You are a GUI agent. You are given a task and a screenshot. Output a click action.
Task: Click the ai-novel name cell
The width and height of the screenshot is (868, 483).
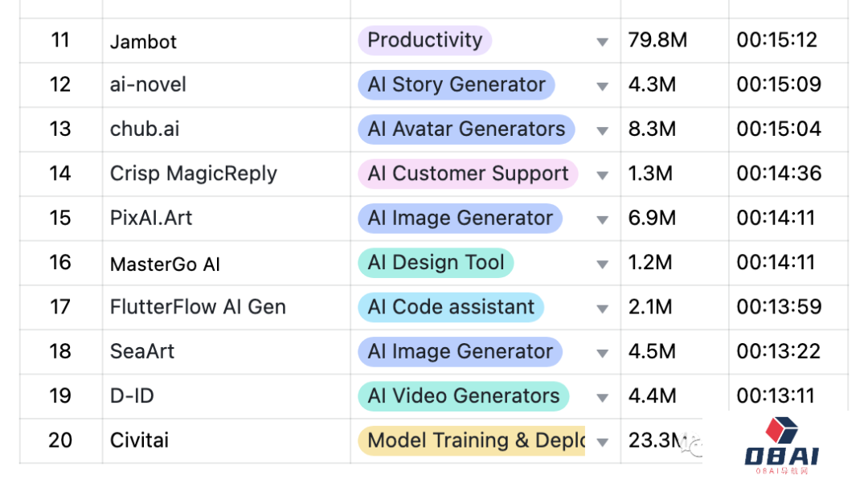tap(227, 85)
